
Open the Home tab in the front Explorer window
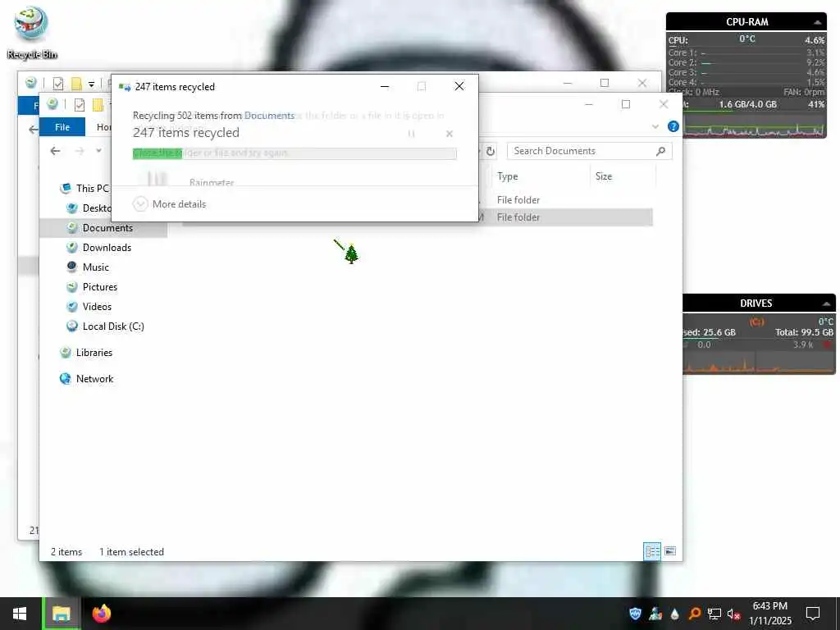[104, 127]
